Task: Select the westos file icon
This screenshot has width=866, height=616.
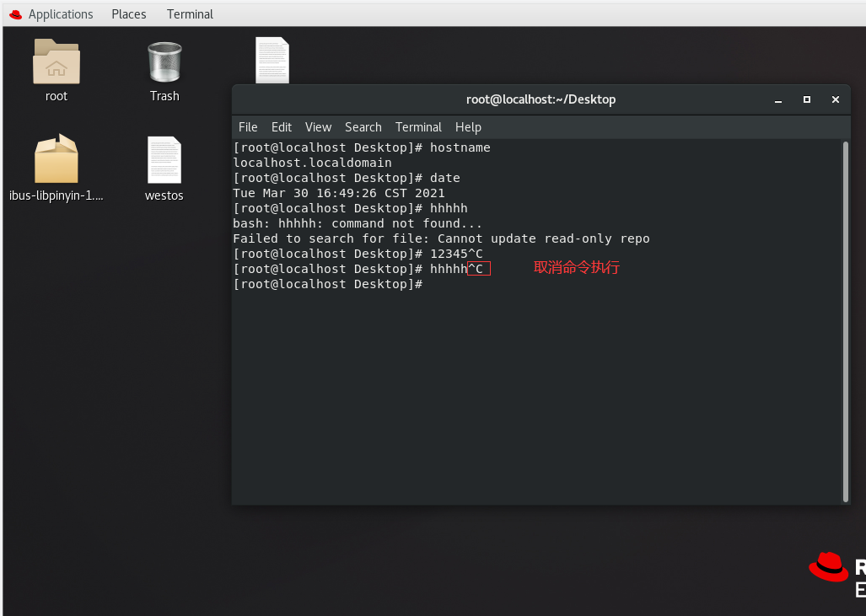Action: pos(164,160)
